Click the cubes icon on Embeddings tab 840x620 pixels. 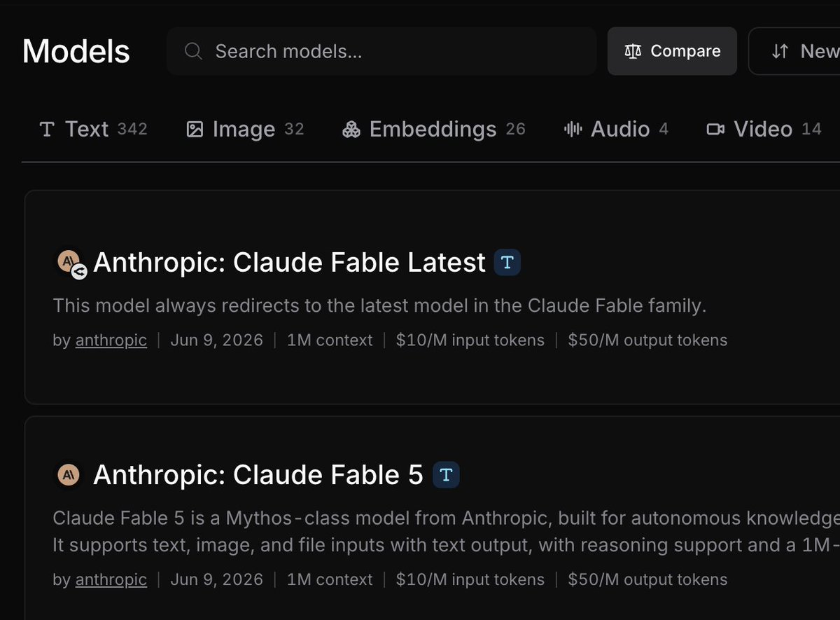pyautogui.click(x=351, y=129)
